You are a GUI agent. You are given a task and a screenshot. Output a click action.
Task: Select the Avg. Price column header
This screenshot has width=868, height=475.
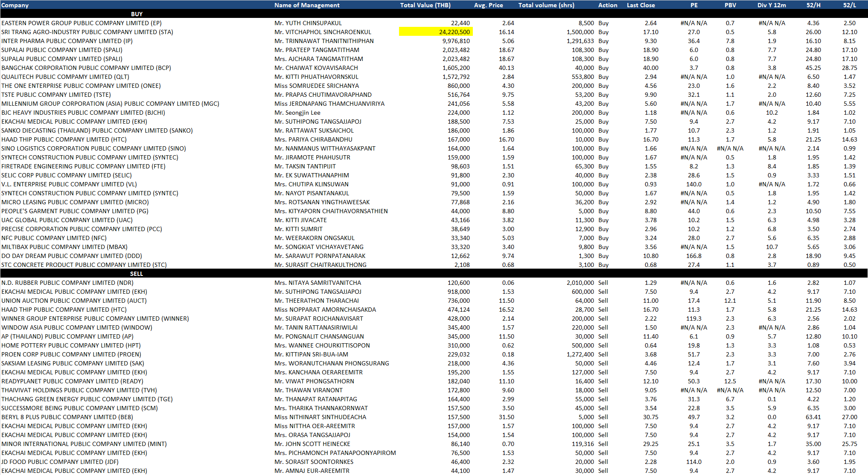click(488, 5)
